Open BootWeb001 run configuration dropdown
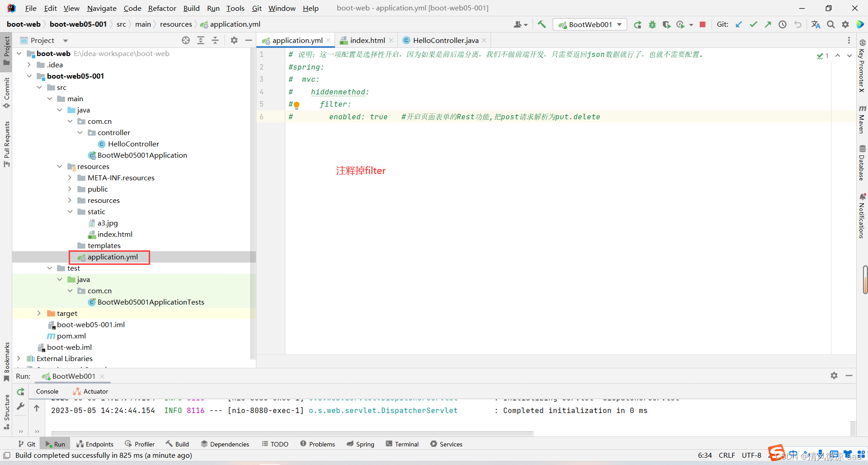The width and height of the screenshot is (868, 465). 590,24
